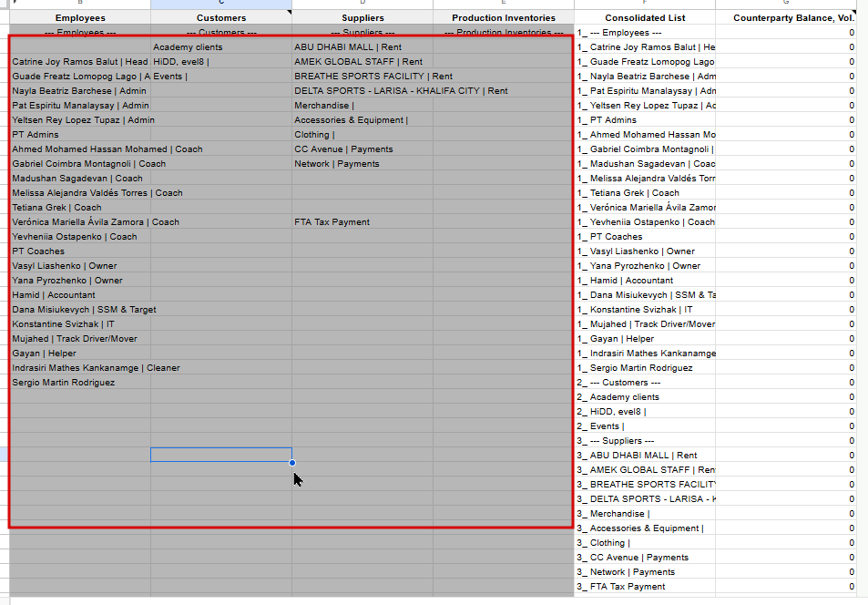Click the Academy clients cell in Customers
The height and width of the screenshot is (605, 868).
pyautogui.click(x=221, y=47)
